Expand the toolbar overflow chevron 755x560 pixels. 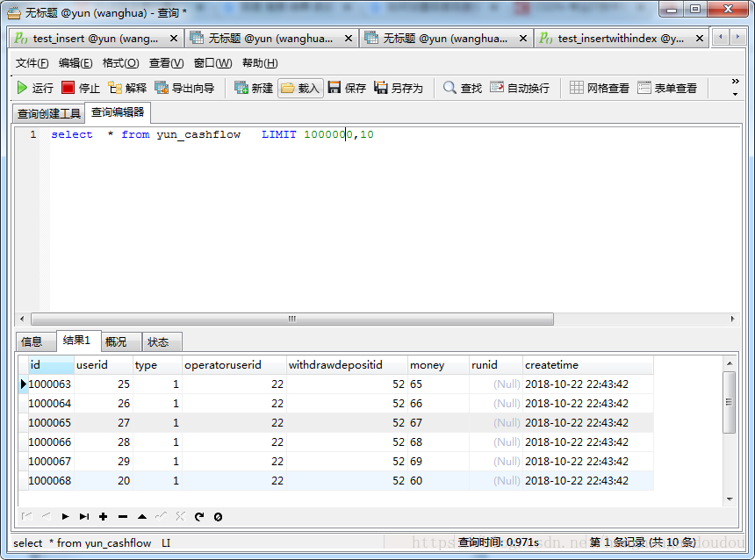(736, 82)
